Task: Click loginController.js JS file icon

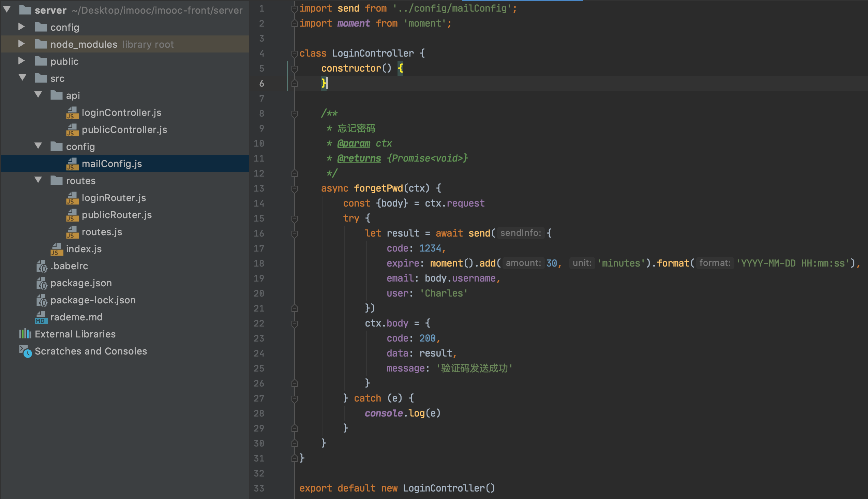Action: pos(72,113)
